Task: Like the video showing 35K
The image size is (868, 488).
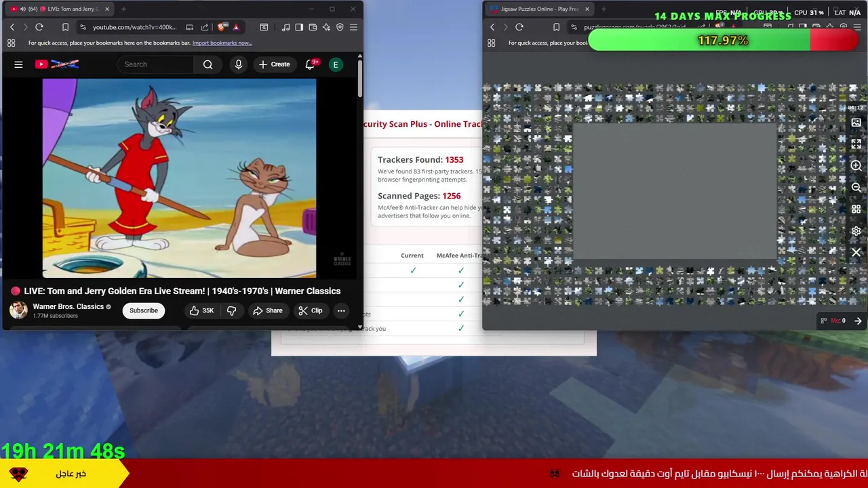Action: [x=202, y=310]
